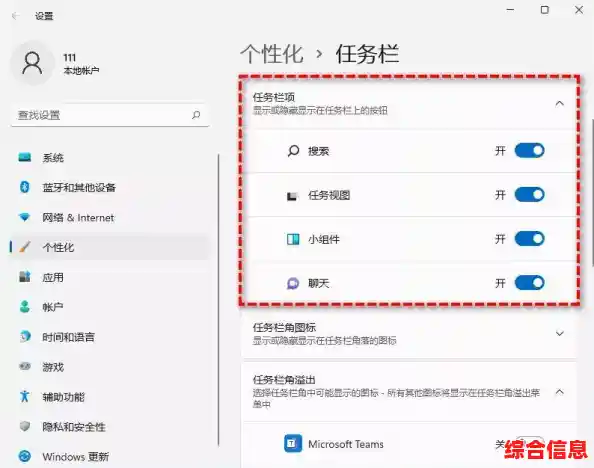Open 游戏 settings category
This screenshot has width=594, height=468.
[110, 367]
